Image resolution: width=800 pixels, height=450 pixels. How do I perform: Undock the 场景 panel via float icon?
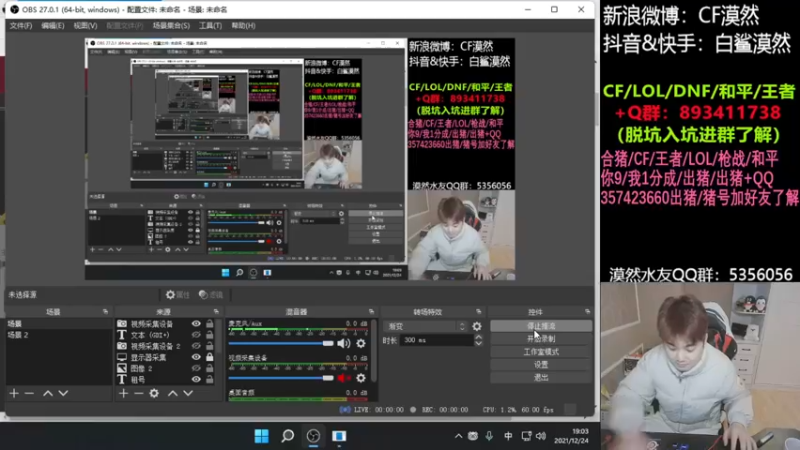coord(105,311)
